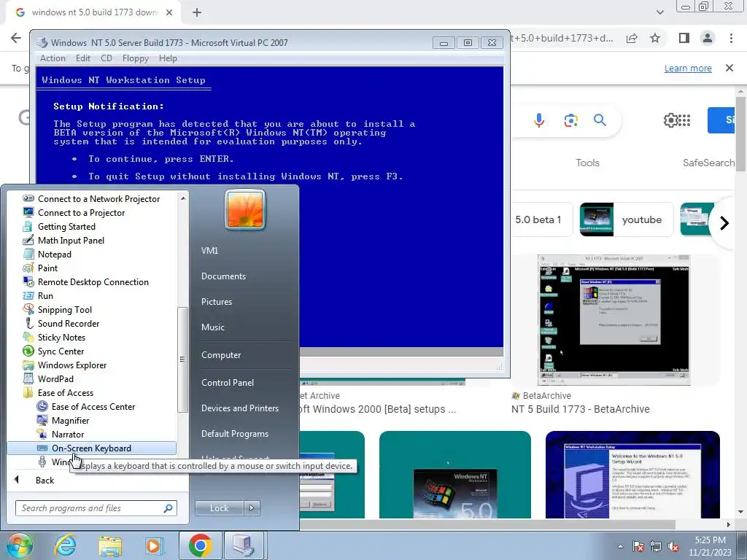Switch to Chrome on the taskbar
The height and width of the screenshot is (560, 747).
point(200,545)
